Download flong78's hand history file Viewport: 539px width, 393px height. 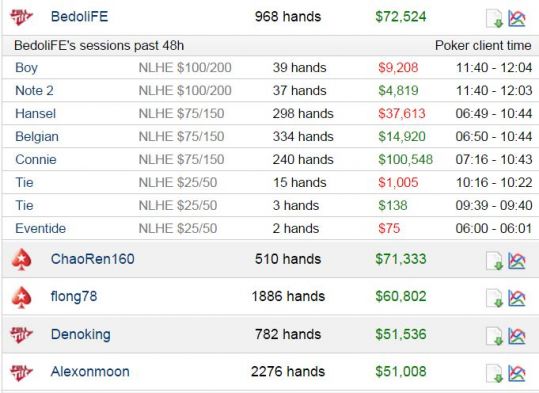click(x=494, y=298)
